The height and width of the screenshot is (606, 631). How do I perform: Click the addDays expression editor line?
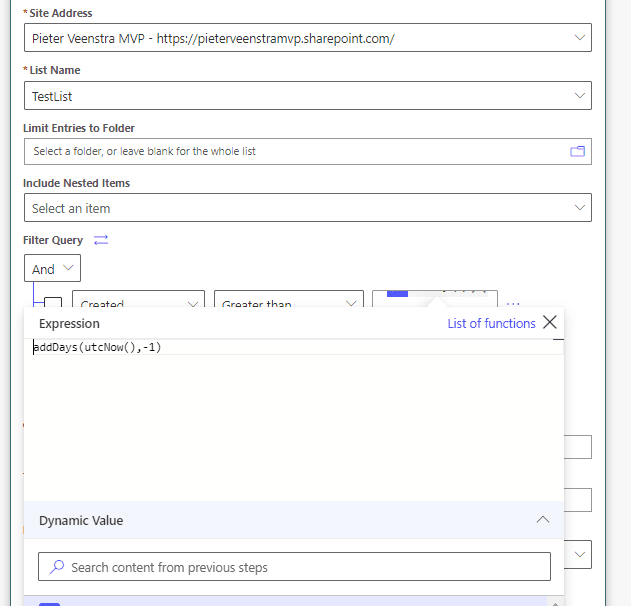(x=298, y=347)
